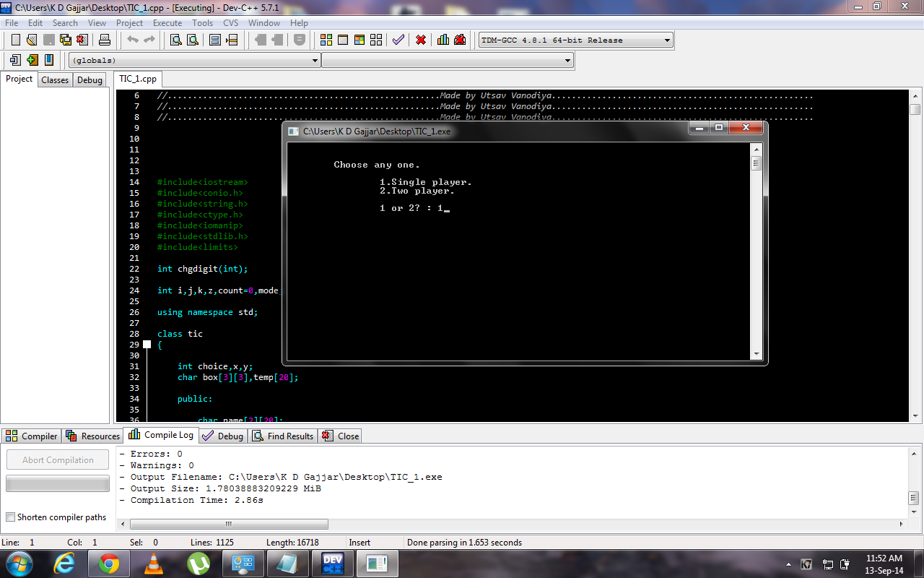Click the Rebuild All toolbar icon
This screenshot has width=924, height=578.
point(376,40)
